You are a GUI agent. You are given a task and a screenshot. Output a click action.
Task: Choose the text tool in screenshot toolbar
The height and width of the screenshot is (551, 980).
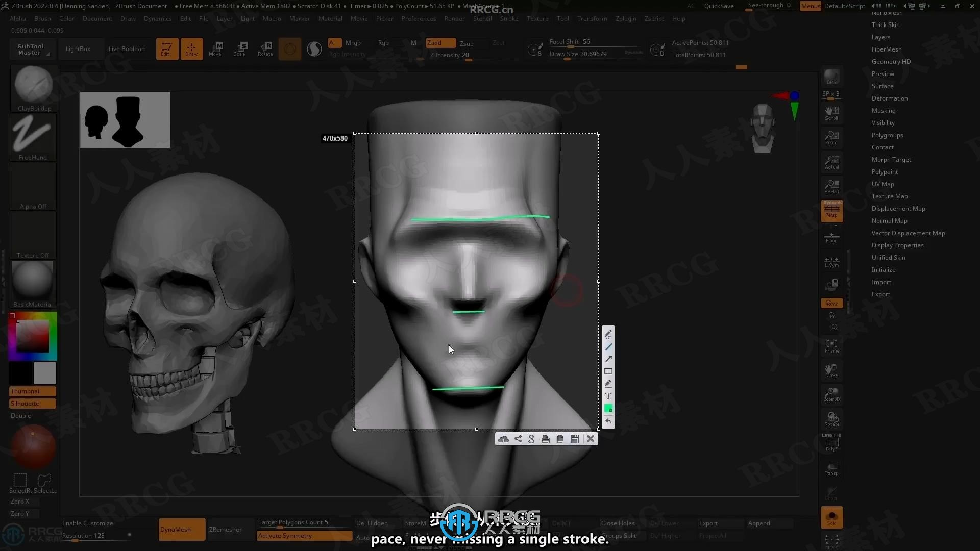click(608, 396)
